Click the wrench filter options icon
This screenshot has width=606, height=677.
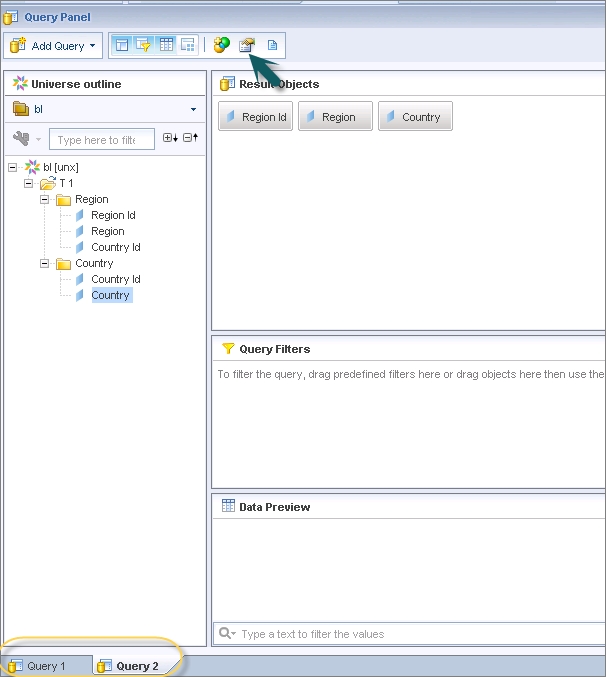pos(20,139)
